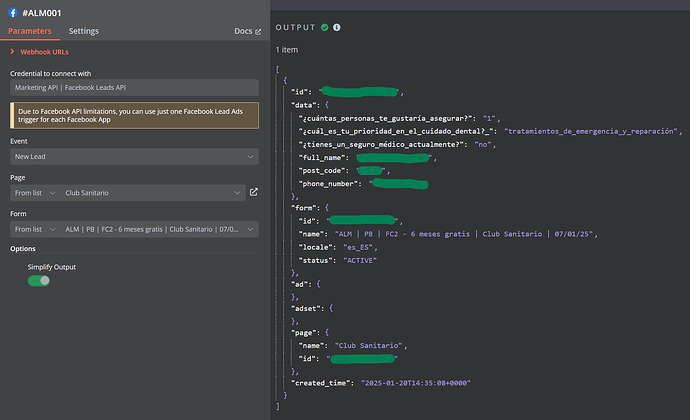The height and width of the screenshot is (420, 690).
Task: Open the Docs link
Action: coord(247,31)
